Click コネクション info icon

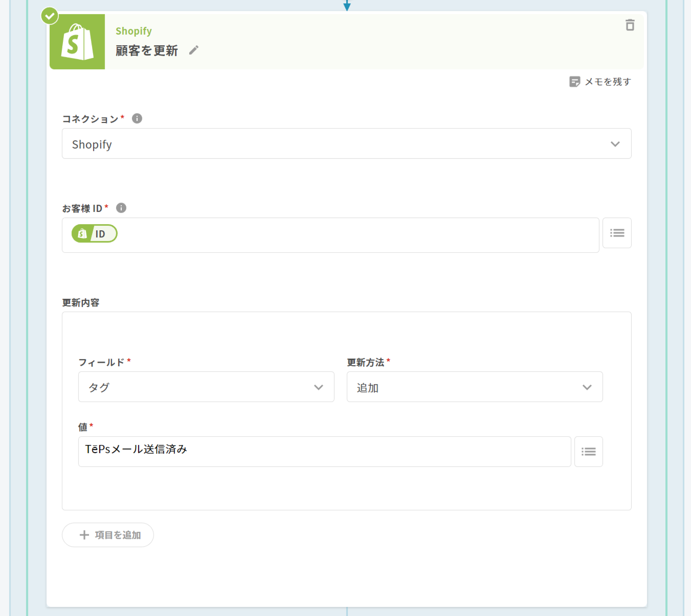(137, 118)
